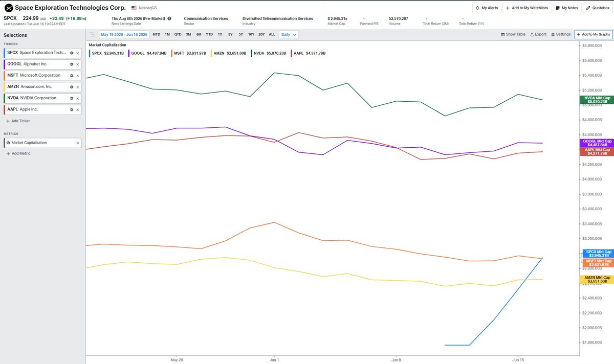Click MSFT legend entry in chart
This screenshot has height=364, width=614.
click(x=190, y=53)
